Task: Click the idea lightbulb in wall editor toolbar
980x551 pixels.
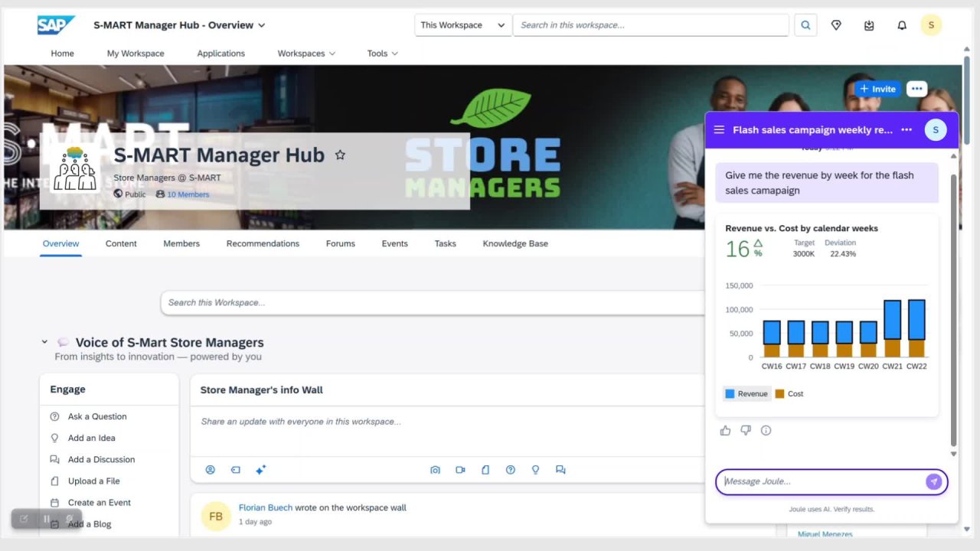Action: pos(536,470)
